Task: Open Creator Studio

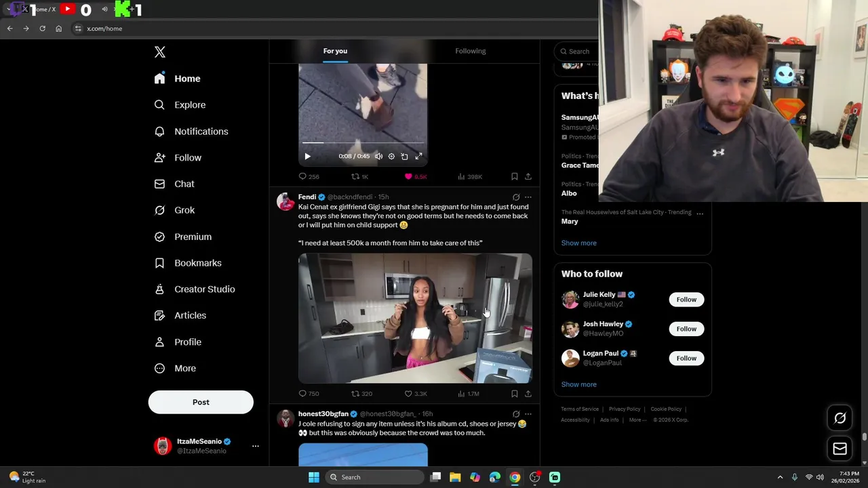Action: (194, 289)
